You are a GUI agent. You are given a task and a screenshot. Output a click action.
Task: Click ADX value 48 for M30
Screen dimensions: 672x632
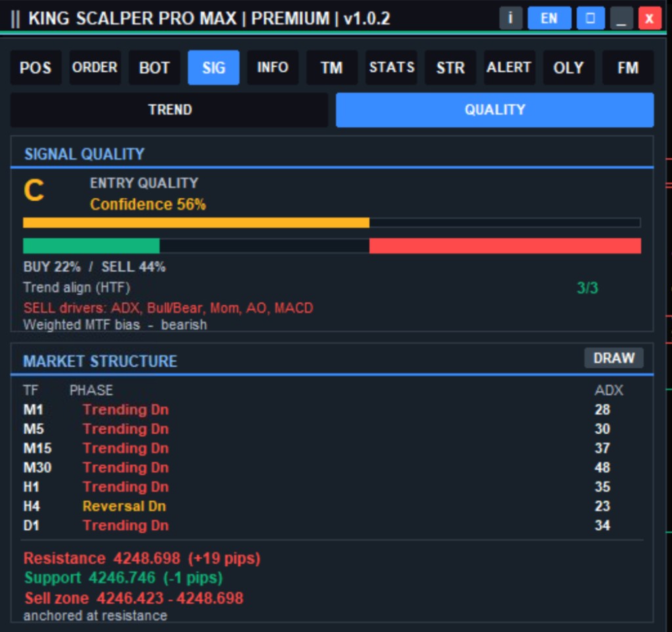point(602,467)
